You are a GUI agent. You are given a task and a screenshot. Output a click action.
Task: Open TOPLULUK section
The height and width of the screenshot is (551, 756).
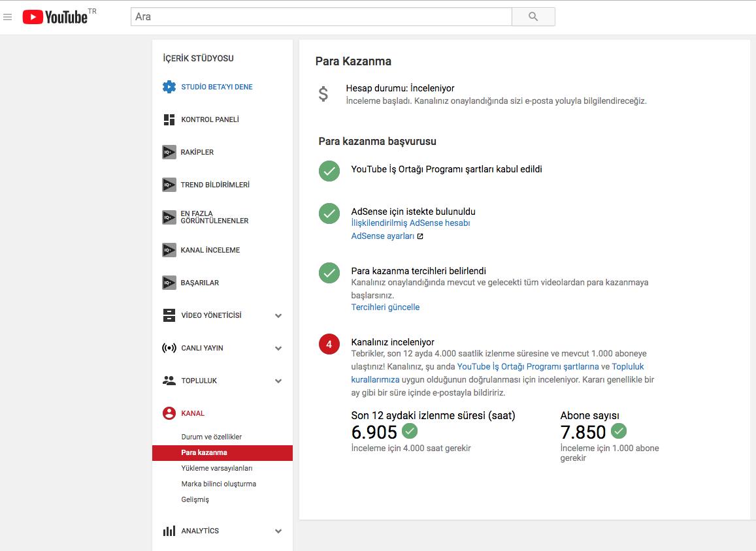[199, 381]
